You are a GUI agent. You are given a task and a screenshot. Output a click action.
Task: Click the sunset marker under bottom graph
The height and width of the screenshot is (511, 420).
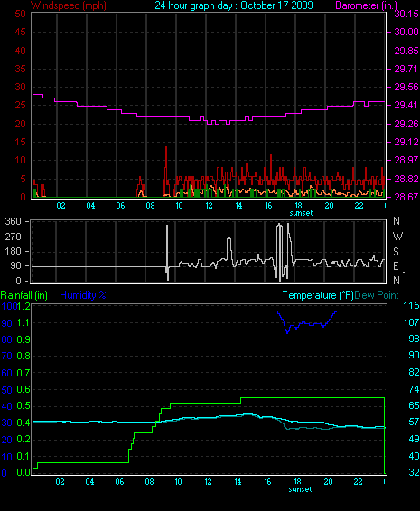coord(300,489)
